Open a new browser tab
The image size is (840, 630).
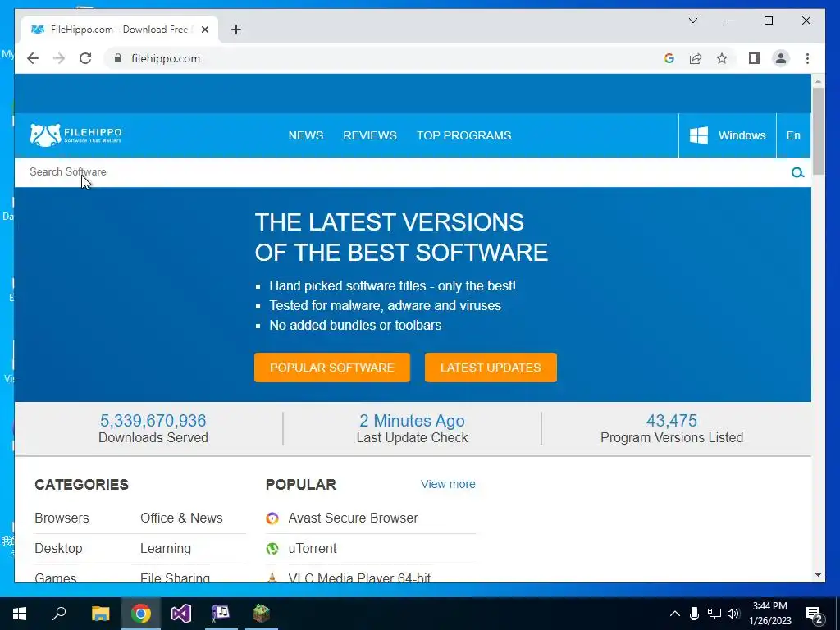pyautogui.click(x=236, y=30)
